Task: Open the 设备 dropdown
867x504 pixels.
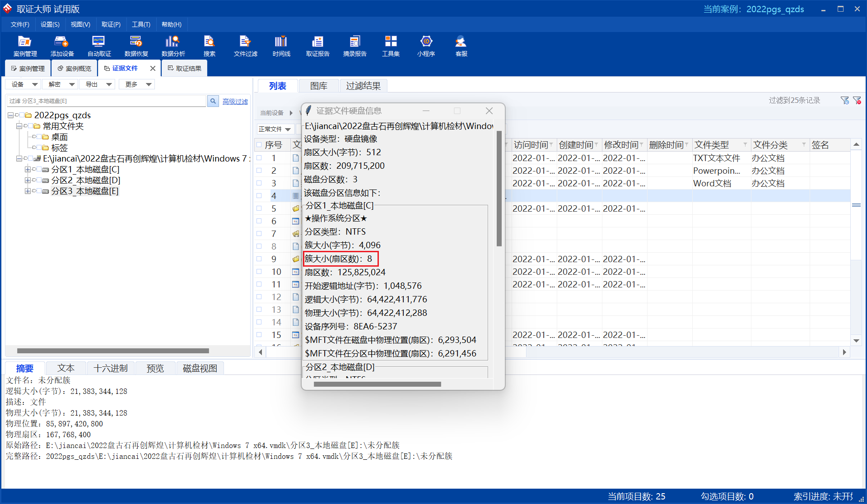Action: click(23, 84)
